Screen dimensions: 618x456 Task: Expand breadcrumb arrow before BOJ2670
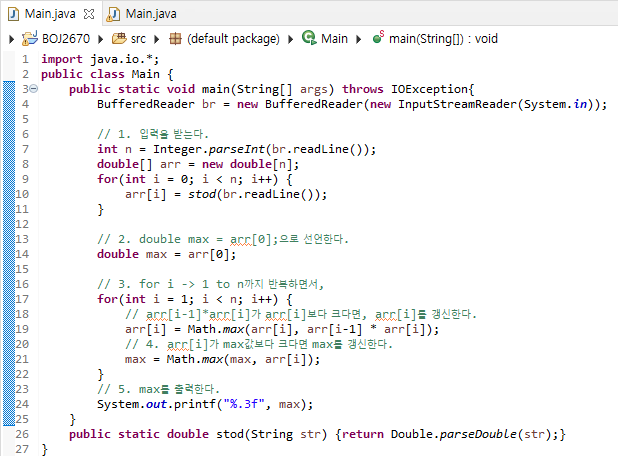click(11, 39)
